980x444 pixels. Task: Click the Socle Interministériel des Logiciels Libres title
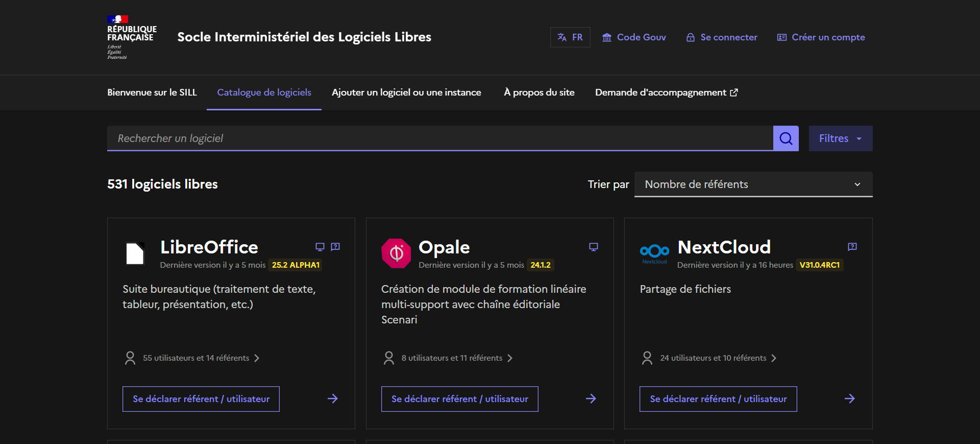304,37
